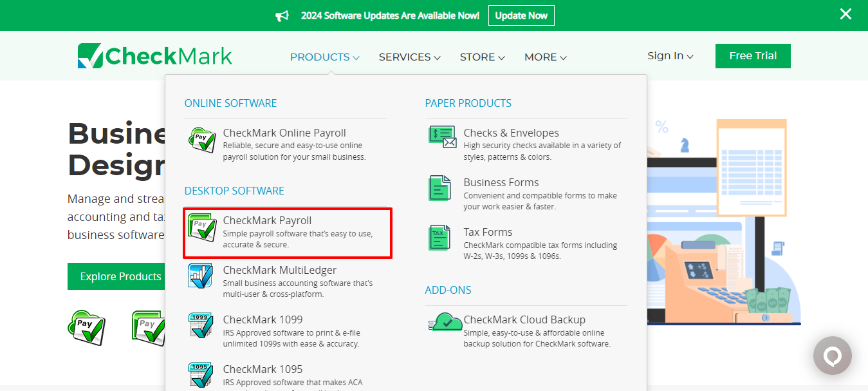Viewport: 868px width, 391px height.
Task: Click the Business Forms document icon
Action: 440,188
